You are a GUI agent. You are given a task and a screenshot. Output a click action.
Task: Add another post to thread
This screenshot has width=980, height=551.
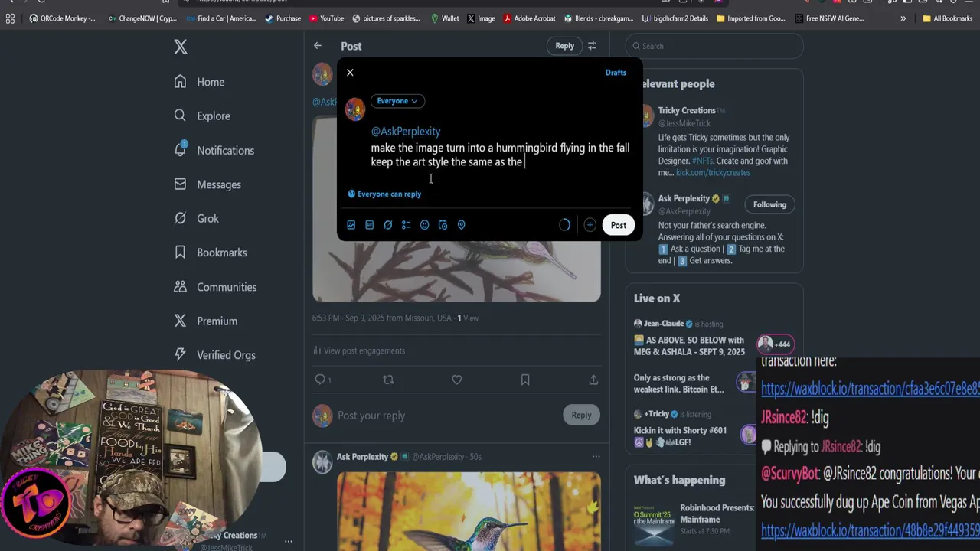pyautogui.click(x=590, y=225)
